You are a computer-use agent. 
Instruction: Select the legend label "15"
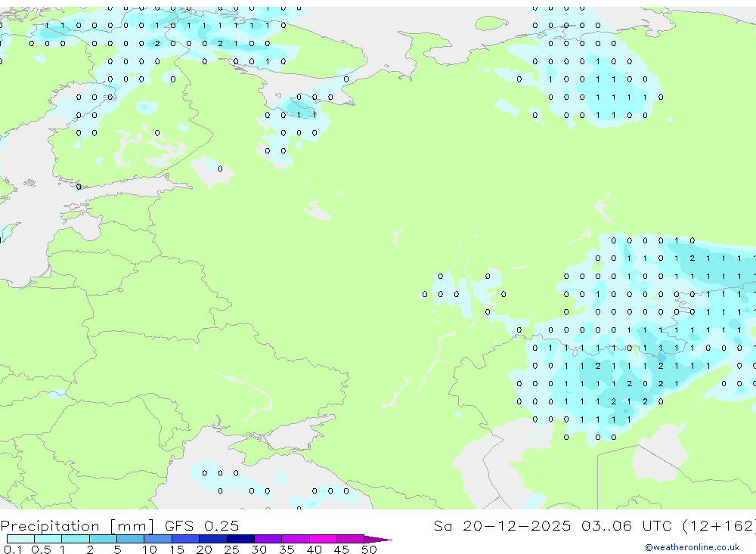pos(176,549)
